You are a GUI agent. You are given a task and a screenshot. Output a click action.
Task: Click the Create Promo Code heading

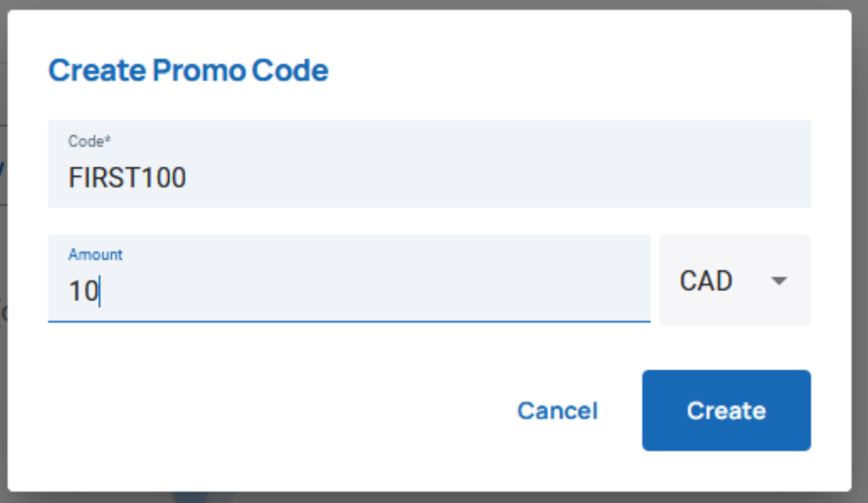[x=189, y=70]
